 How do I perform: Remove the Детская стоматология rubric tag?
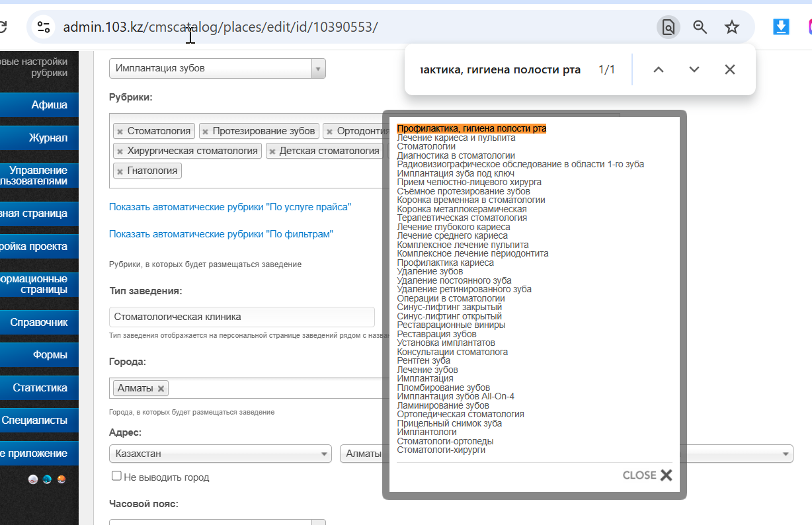point(272,151)
